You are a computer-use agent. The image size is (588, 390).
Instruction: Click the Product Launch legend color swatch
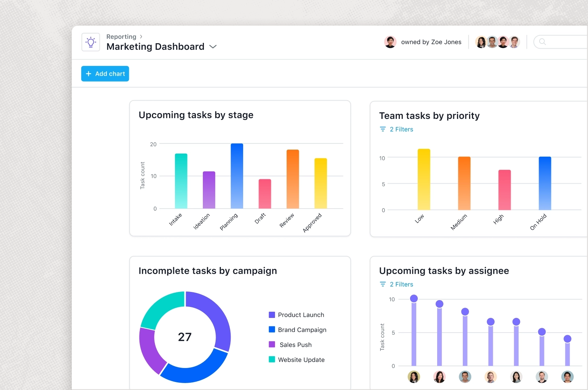pos(272,315)
